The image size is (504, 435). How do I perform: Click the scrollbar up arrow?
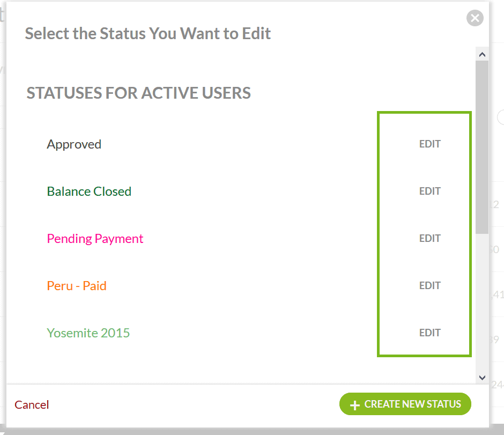pyautogui.click(x=481, y=53)
